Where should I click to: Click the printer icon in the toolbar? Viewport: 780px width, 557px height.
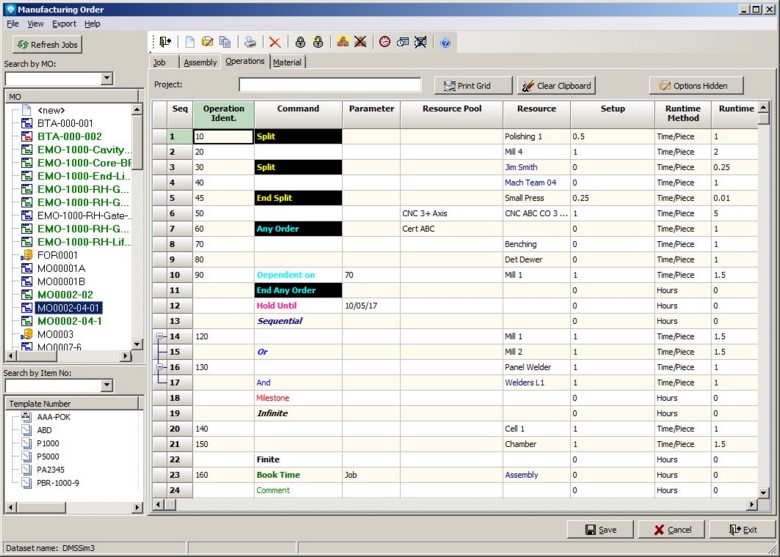tap(251, 42)
